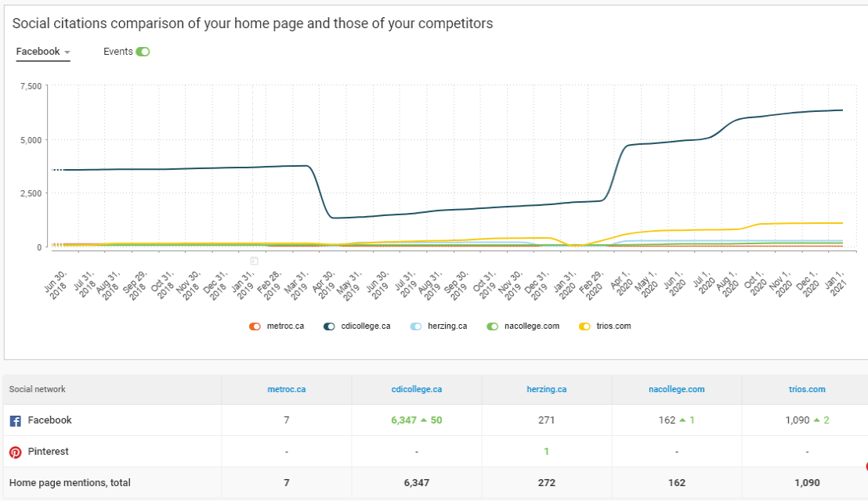Toggle herzing.ca series in the legend
Screen dimensions: 868x501
click(x=416, y=326)
